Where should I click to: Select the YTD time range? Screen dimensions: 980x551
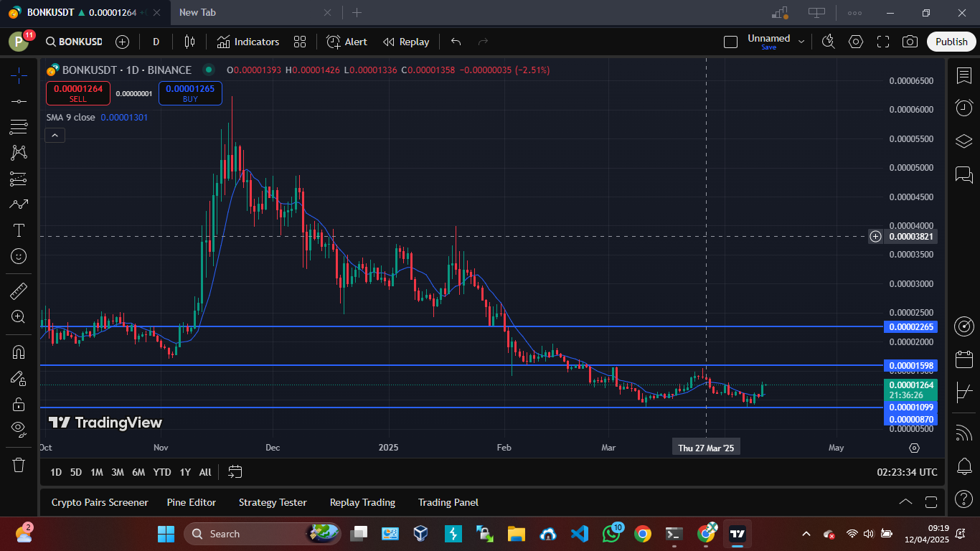click(x=162, y=472)
